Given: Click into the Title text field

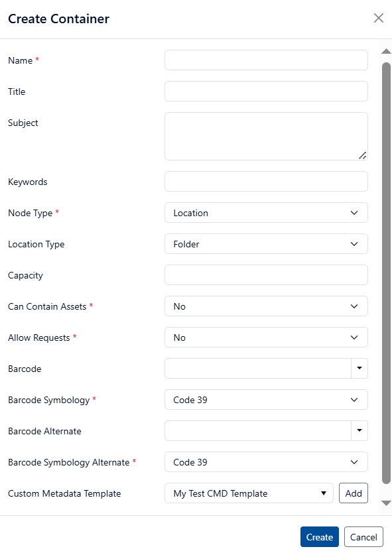Looking at the screenshot, I should click(266, 91).
